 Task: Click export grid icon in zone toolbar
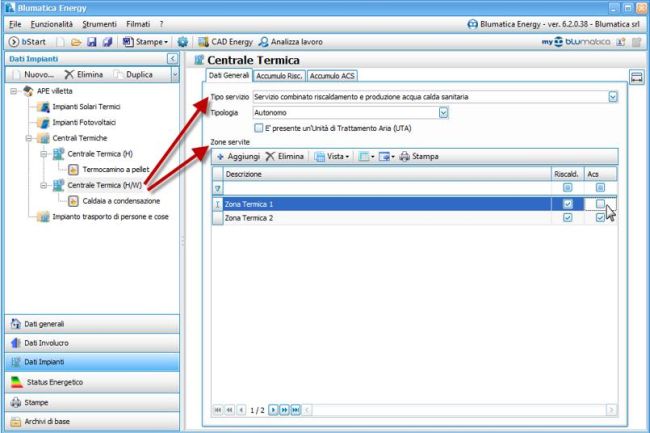tap(386, 157)
